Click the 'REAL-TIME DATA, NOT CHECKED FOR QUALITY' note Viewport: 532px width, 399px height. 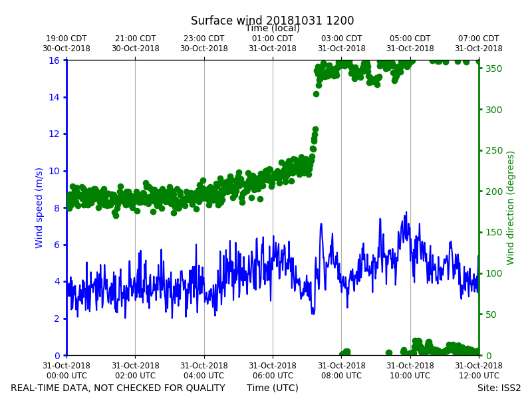[118, 388]
